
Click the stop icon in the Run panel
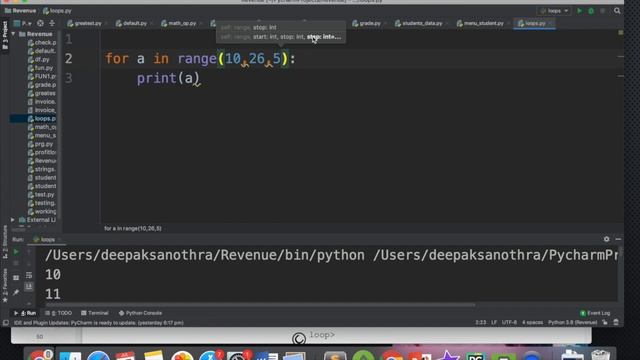pos(16,263)
